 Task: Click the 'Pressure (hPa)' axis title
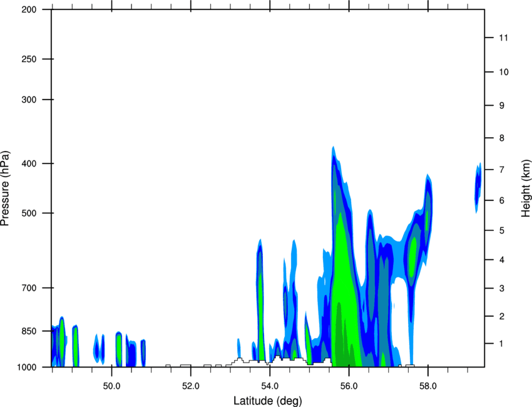(5, 188)
